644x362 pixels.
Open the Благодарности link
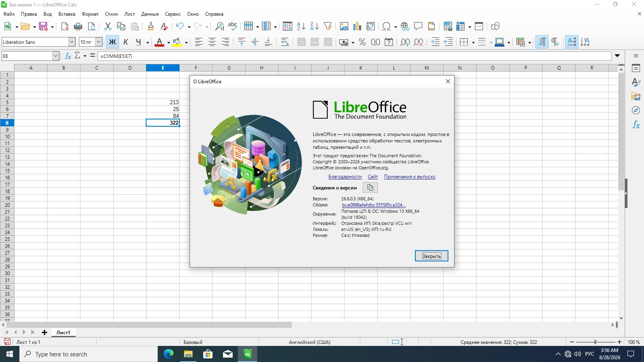[345, 177]
